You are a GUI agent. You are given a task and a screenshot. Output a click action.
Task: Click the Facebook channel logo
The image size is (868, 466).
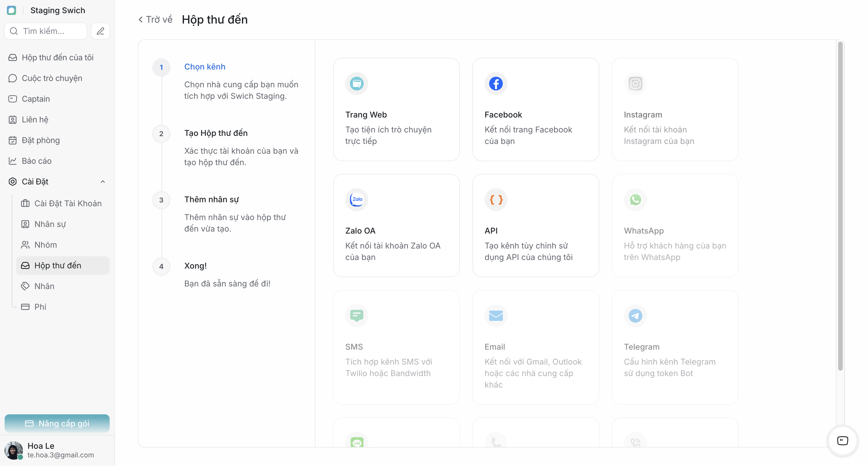(496, 84)
